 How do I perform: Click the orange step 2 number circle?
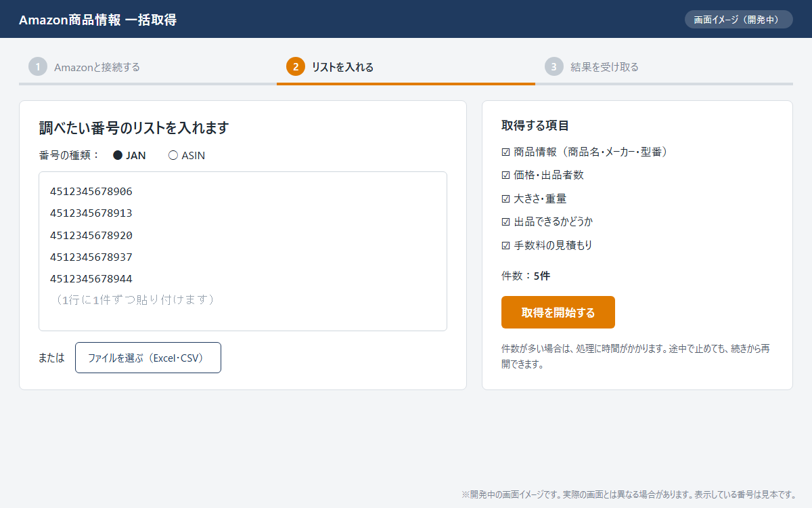[x=296, y=66]
